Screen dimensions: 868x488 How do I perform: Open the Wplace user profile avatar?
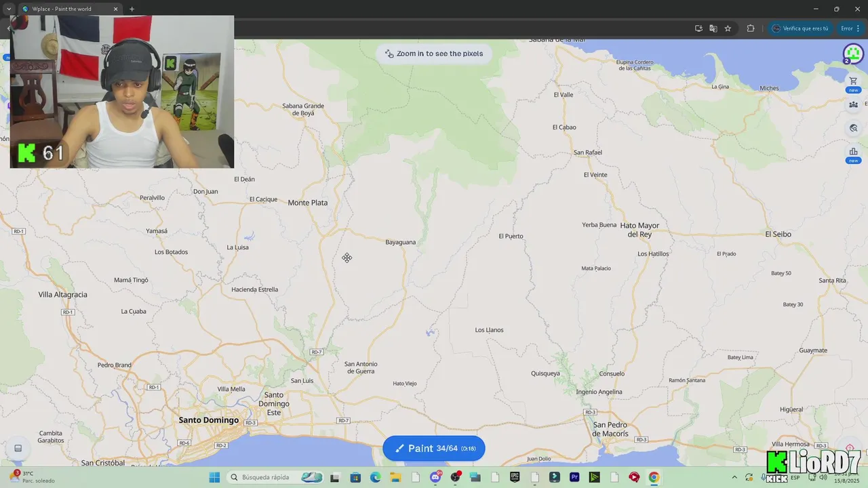(x=853, y=53)
